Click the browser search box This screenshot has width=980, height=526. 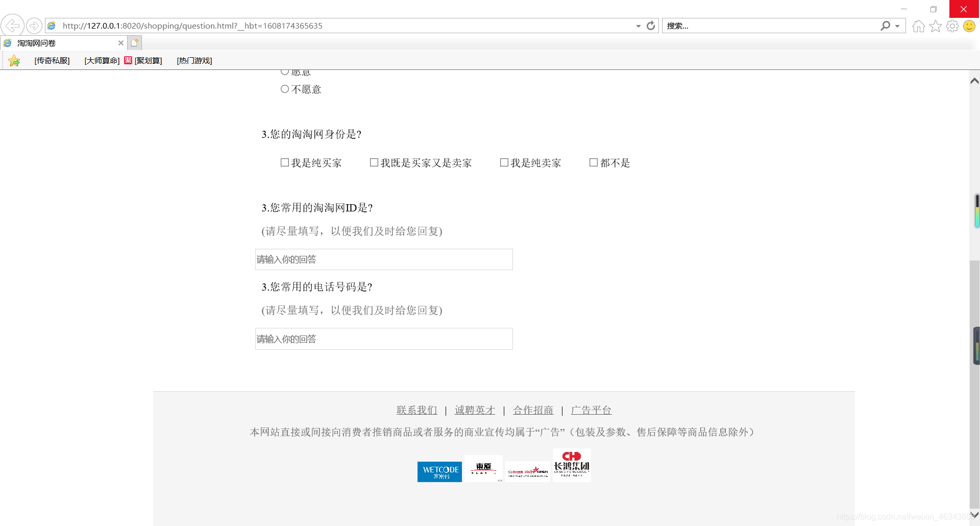[771, 26]
